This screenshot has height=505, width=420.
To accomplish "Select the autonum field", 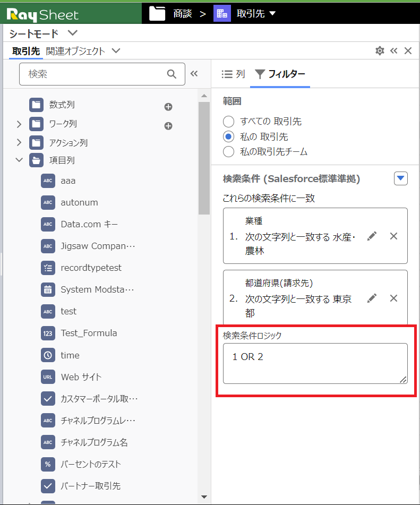I will tap(79, 202).
